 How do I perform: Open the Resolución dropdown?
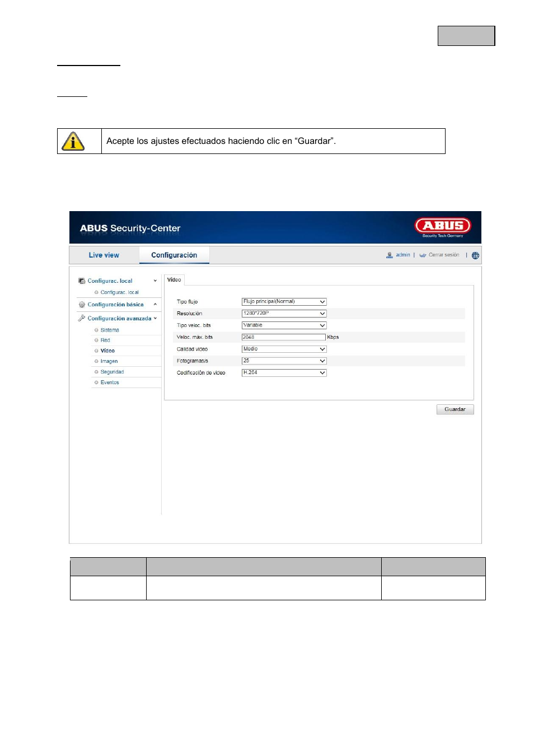tap(284, 314)
